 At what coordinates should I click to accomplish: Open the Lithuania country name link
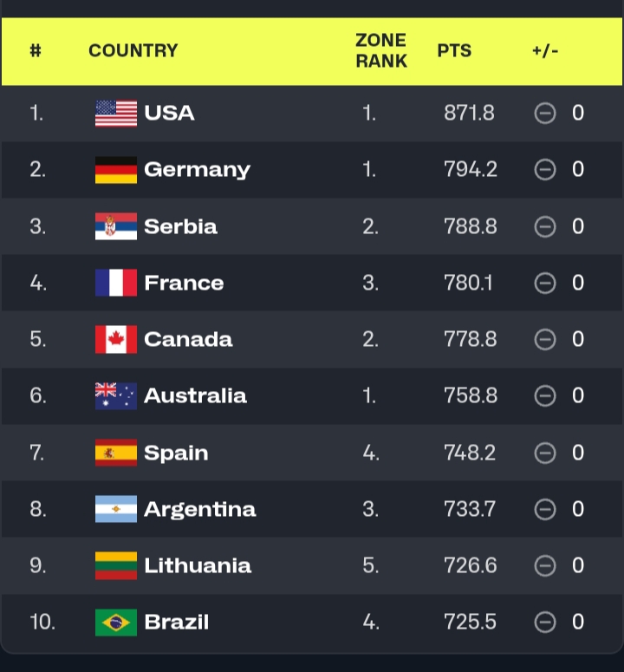click(198, 565)
